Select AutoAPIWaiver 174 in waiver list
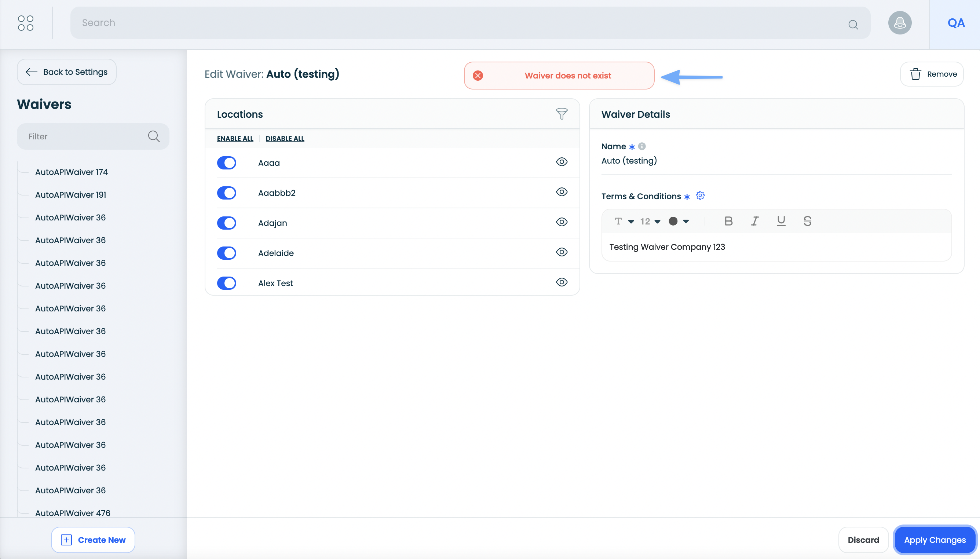The width and height of the screenshot is (980, 559). point(72,172)
